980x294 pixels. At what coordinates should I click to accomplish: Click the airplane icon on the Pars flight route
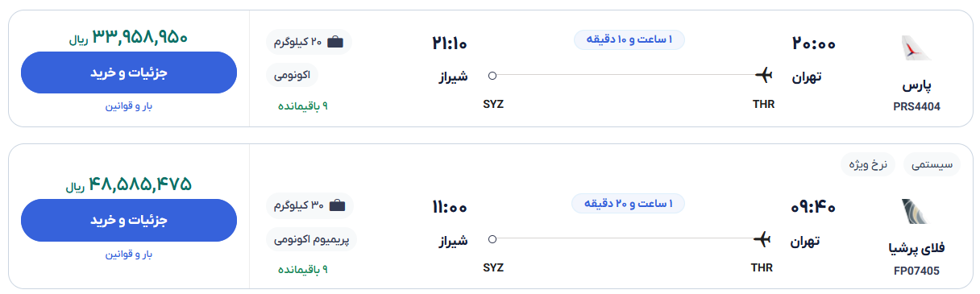pyautogui.click(x=763, y=75)
